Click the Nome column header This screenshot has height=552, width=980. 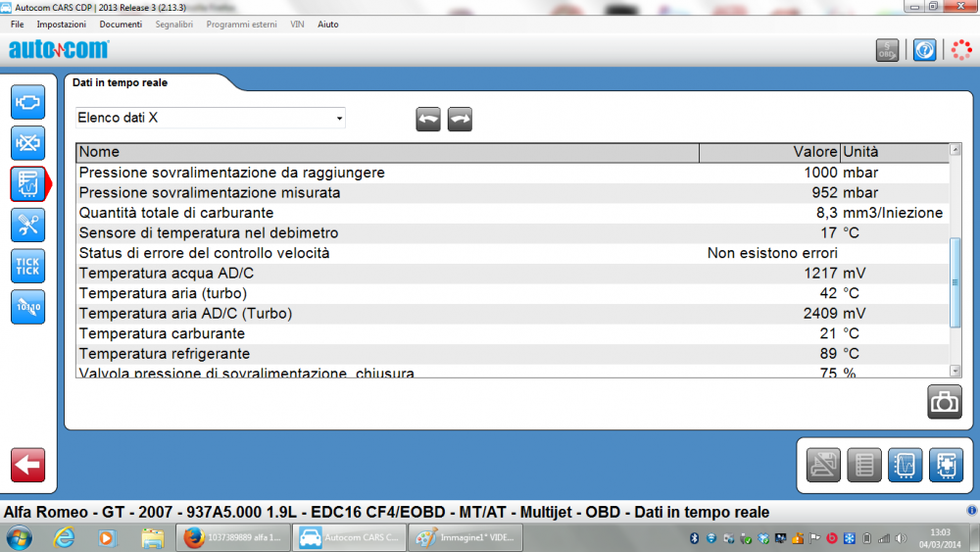point(387,152)
